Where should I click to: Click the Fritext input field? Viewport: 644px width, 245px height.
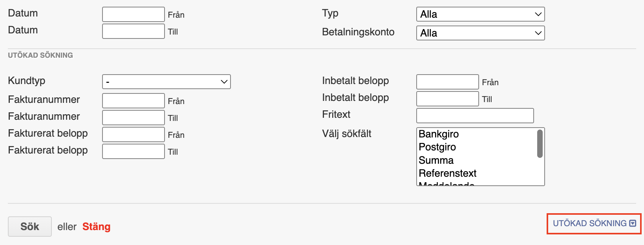pos(475,116)
